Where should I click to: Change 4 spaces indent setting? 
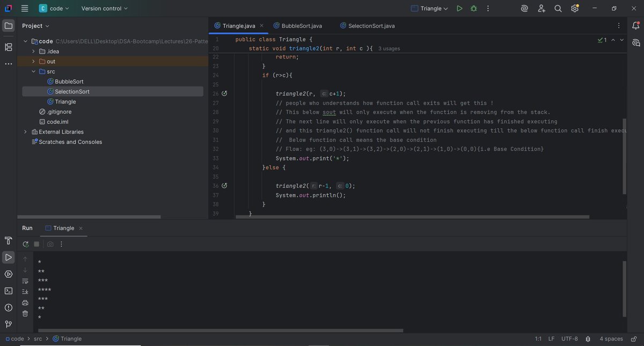[611, 339]
